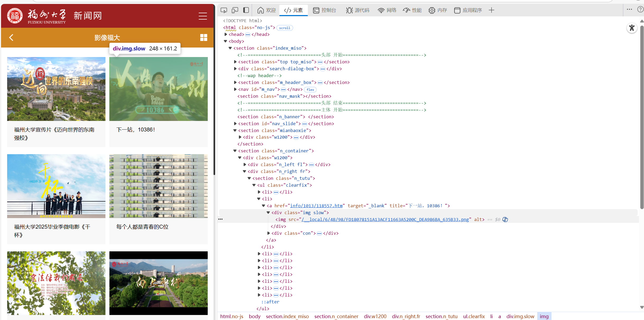Click the plus icon to add tool tab

click(x=491, y=10)
